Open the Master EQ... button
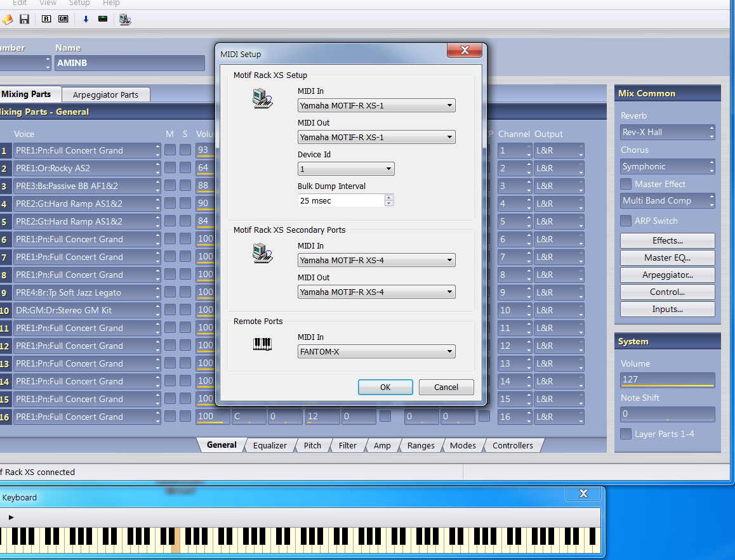735x560 pixels. pos(668,257)
